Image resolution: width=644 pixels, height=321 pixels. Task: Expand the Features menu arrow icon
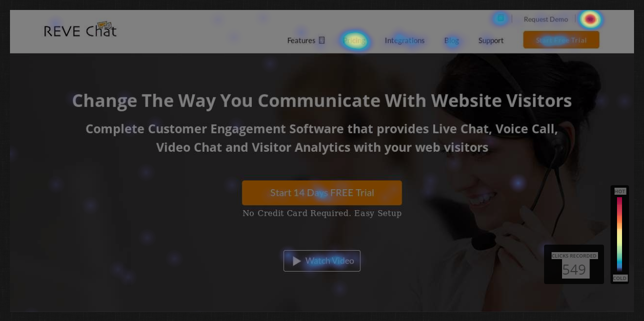tap(322, 40)
